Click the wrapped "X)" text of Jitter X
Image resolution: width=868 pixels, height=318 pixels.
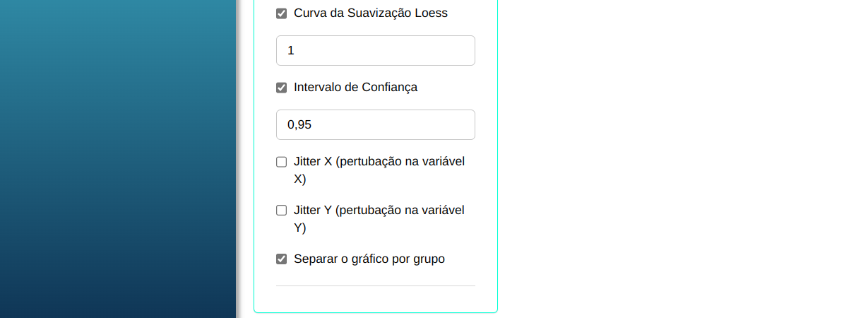click(299, 179)
